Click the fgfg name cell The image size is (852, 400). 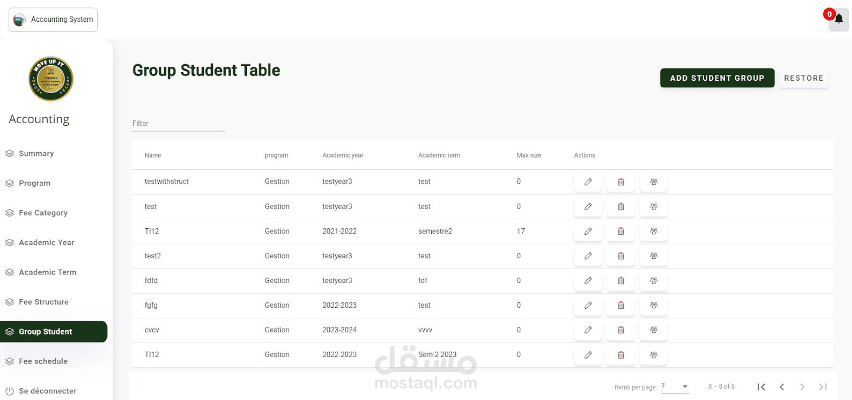[x=151, y=305]
